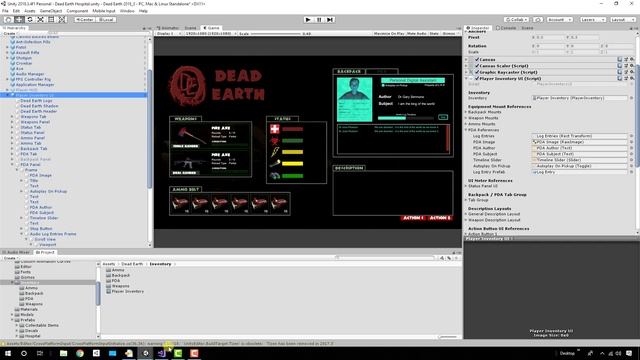Open Cortana search circle on taskbar

tap(24, 353)
